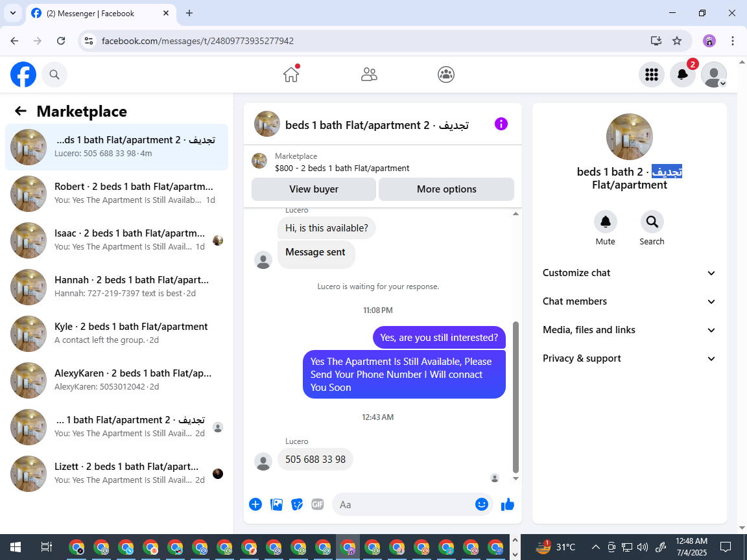747x560 pixels.
Task: Open the Lucero 505 688 33 98 conversation
Action: [x=117, y=147]
